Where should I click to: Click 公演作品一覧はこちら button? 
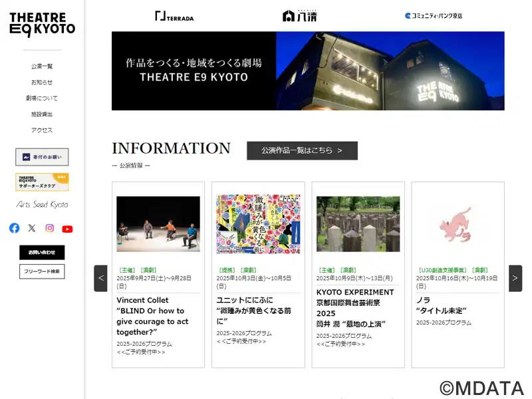click(302, 151)
